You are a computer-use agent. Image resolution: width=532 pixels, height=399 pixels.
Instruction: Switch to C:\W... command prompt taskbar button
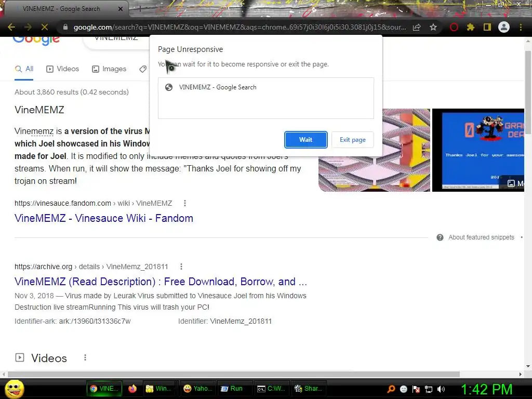tap(271, 389)
